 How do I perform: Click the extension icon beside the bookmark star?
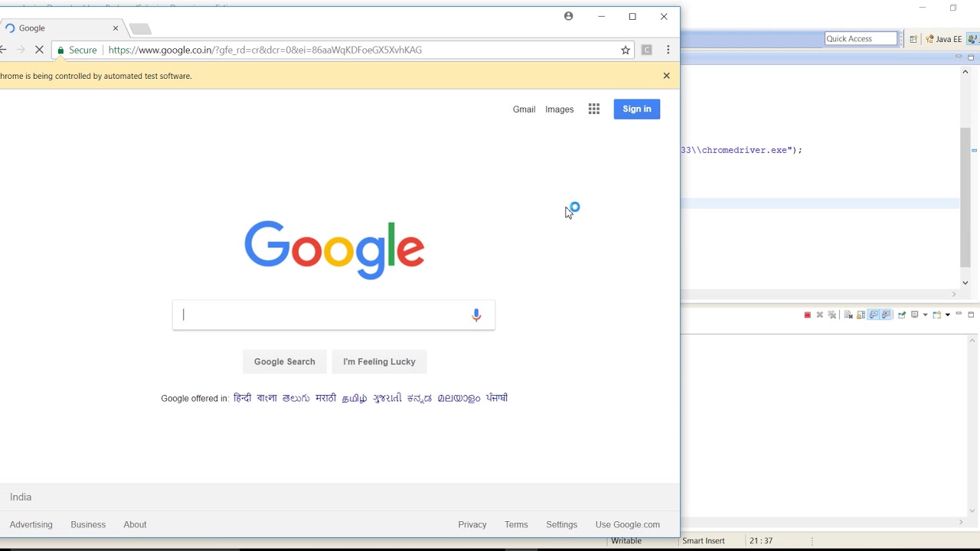647,50
